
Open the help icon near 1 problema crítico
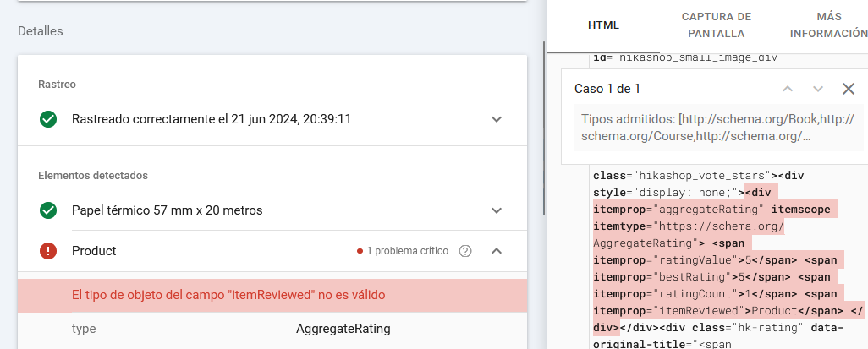click(464, 251)
